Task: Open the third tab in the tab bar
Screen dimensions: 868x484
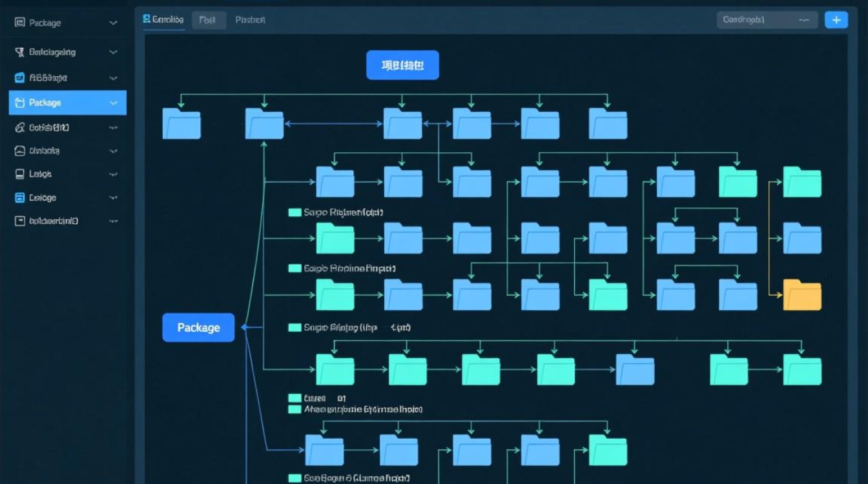Action: click(250, 20)
